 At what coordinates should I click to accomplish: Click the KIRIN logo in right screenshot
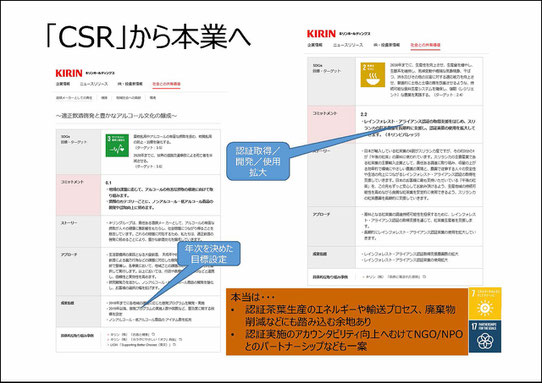coord(321,34)
